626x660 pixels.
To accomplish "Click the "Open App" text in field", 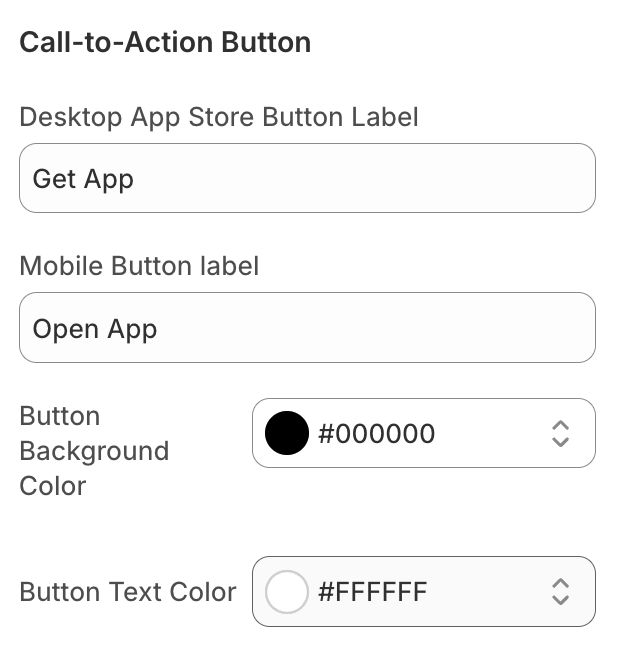I will (95, 329).
